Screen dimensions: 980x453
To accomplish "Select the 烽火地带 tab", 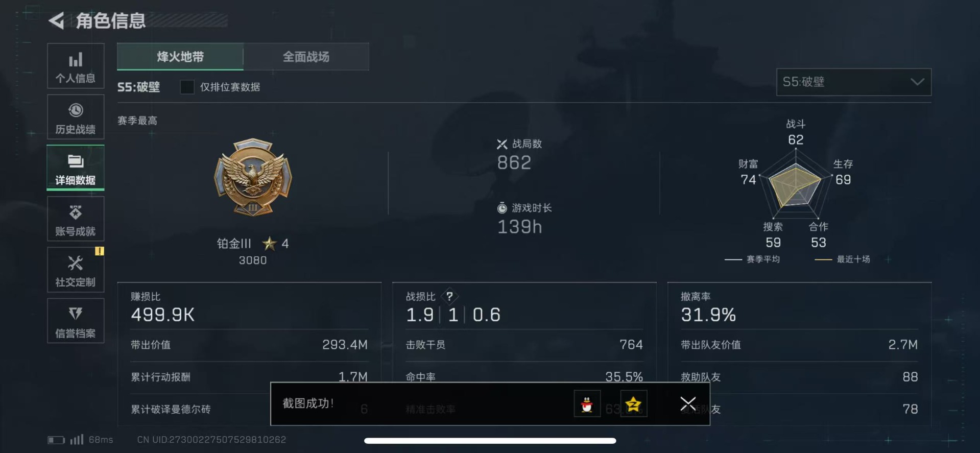I will click(180, 57).
